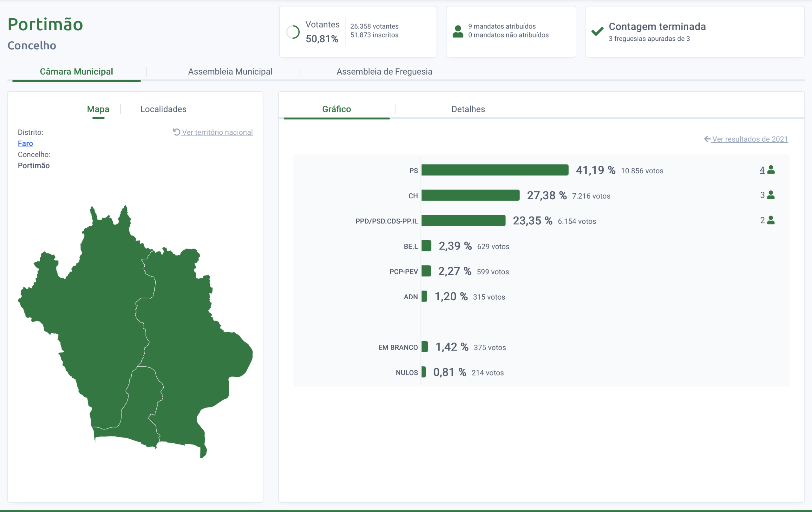The width and height of the screenshot is (812, 512).
Task: Click the Ver resultados de 2021 link
Action: [750, 139]
